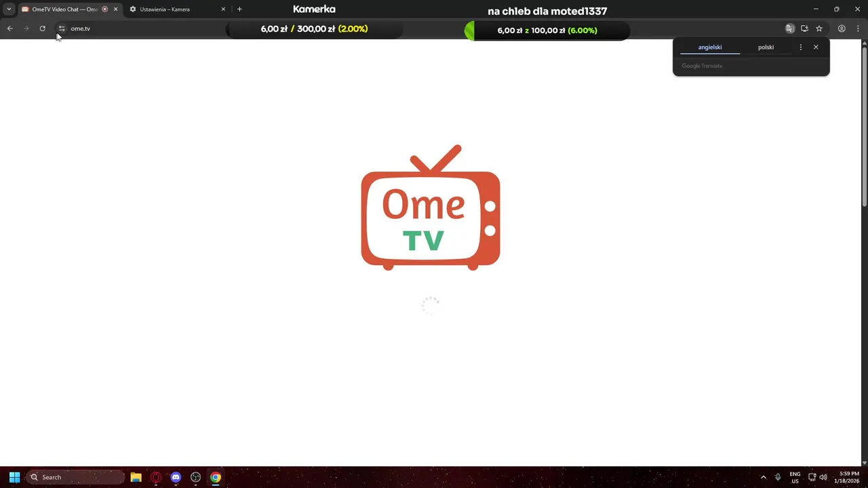
Task: Click the OmeTV logo
Action: tap(431, 207)
